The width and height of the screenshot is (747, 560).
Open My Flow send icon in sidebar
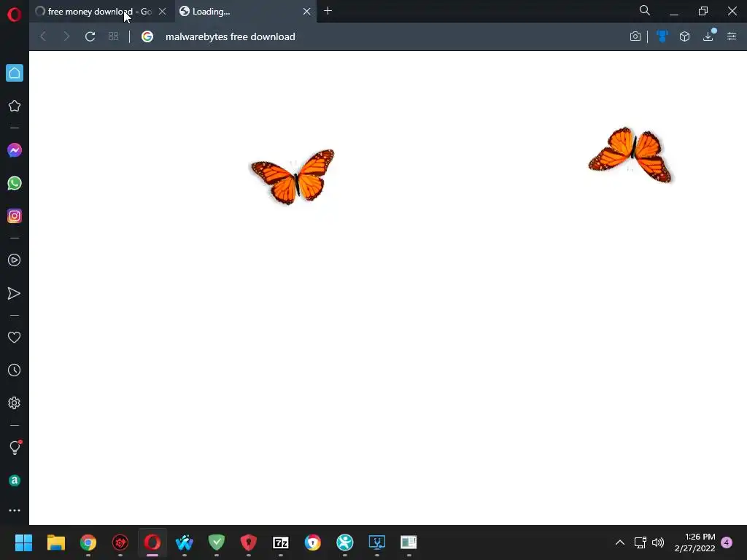tap(15, 293)
